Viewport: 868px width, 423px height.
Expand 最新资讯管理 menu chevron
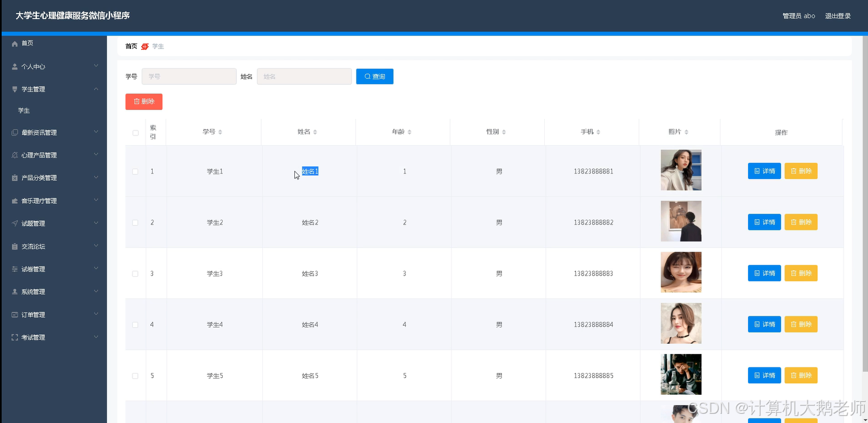96,132
